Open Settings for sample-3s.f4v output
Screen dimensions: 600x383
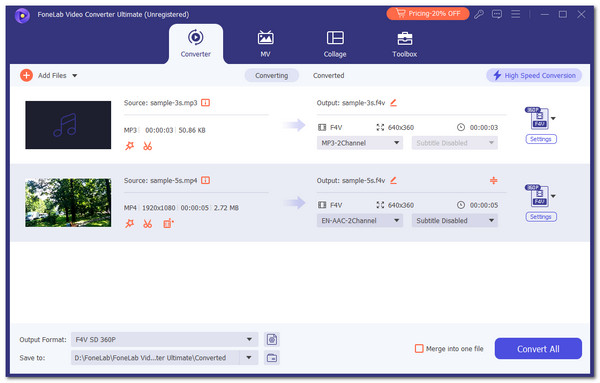pos(541,139)
